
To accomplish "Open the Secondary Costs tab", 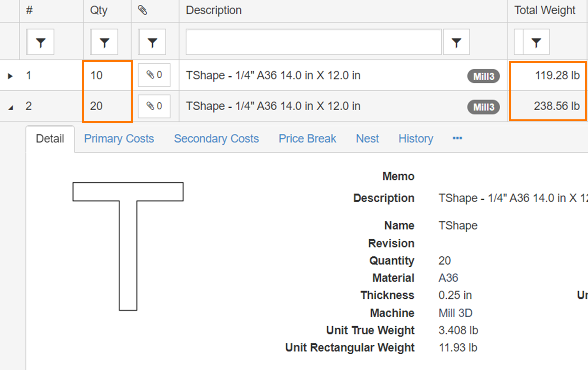I will (217, 138).
